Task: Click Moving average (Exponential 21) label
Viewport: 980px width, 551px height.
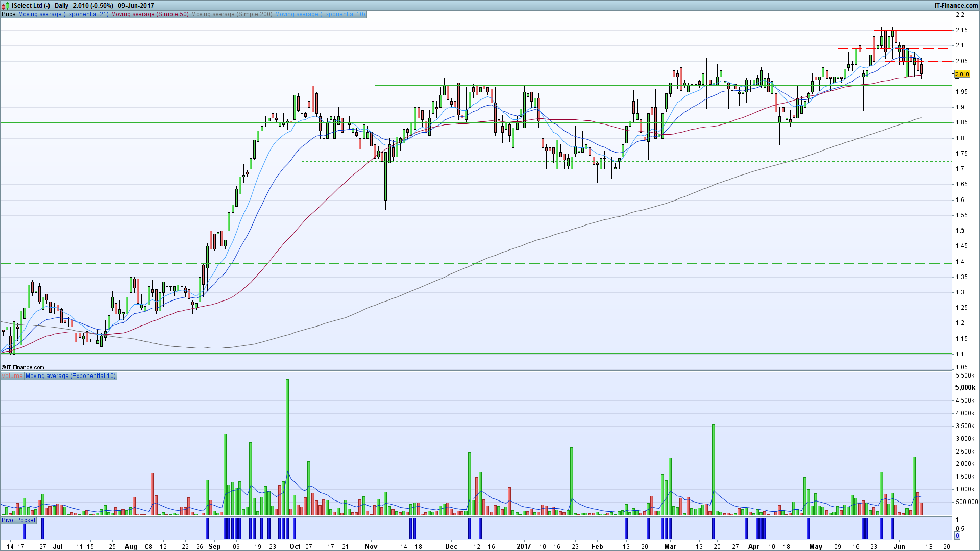Action: point(63,14)
